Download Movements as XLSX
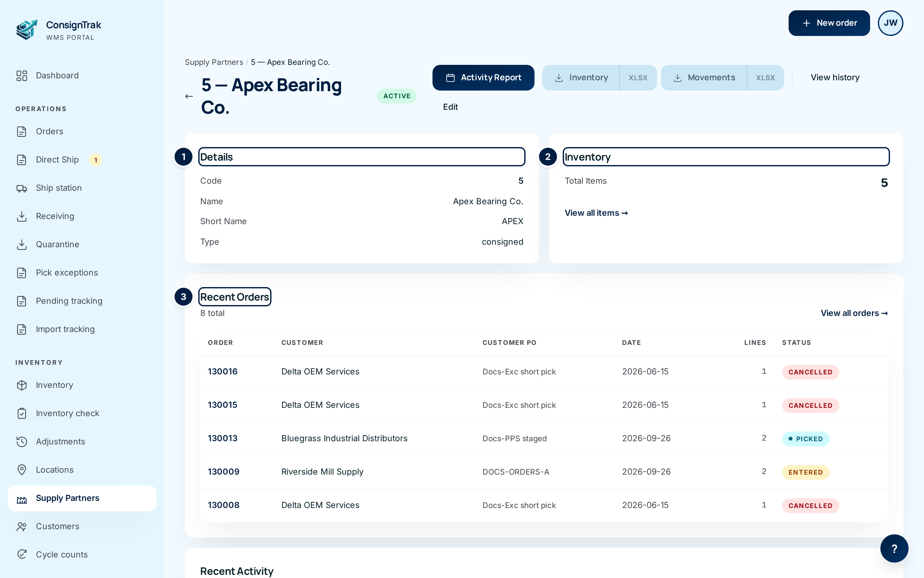 pyautogui.click(x=766, y=78)
